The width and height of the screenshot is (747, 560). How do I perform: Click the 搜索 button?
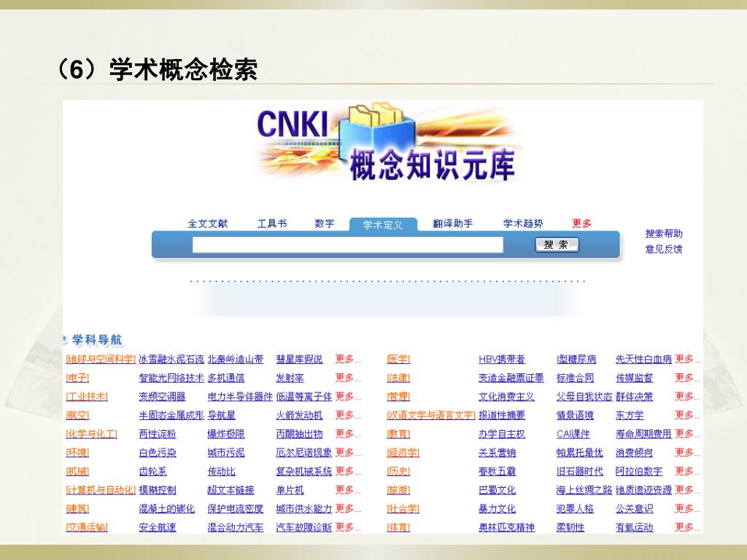[x=557, y=245]
